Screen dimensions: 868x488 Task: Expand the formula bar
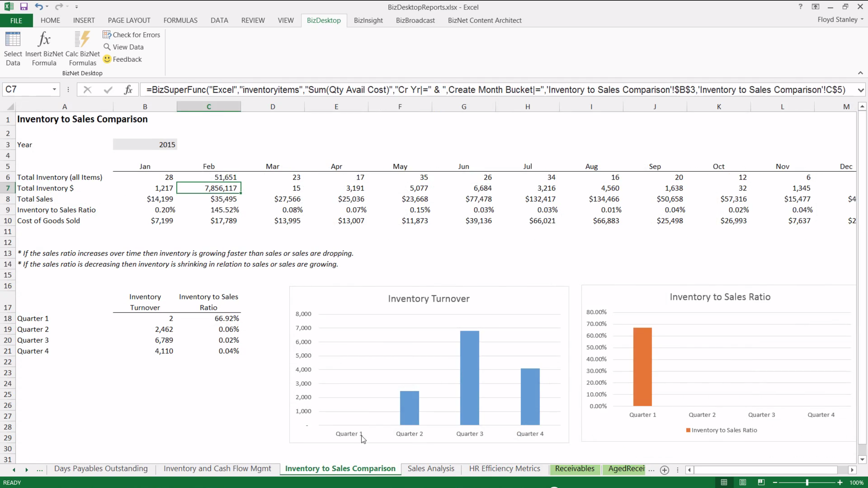(x=860, y=90)
